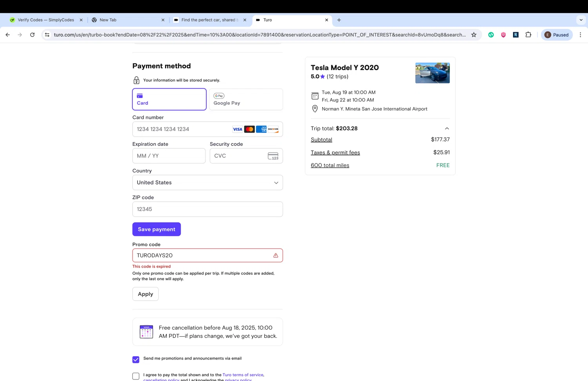
Task: Open the 600 total miles link
Action: pyautogui.click(x=330, y=166)
